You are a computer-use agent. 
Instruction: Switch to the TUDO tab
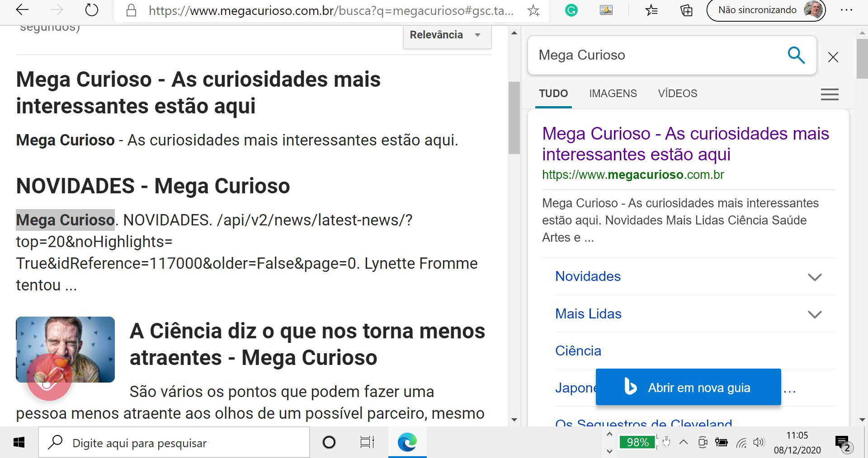tap(553, 93)
